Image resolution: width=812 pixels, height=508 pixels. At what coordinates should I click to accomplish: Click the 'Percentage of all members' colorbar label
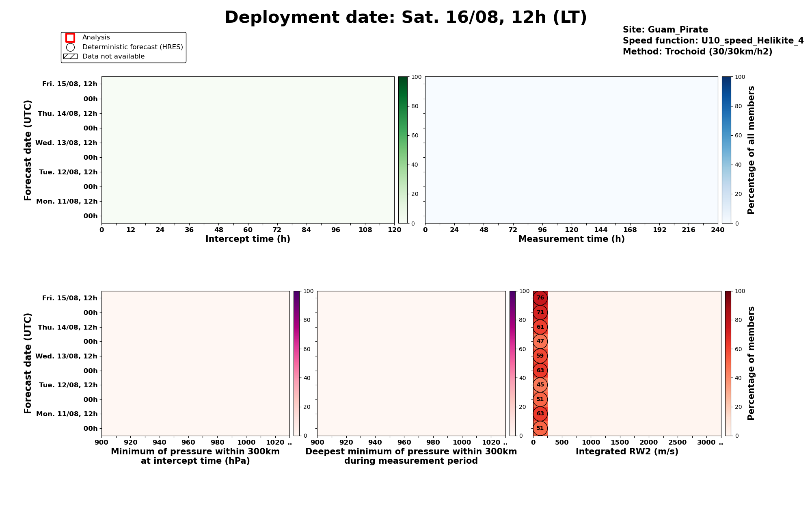coord(751,150)
